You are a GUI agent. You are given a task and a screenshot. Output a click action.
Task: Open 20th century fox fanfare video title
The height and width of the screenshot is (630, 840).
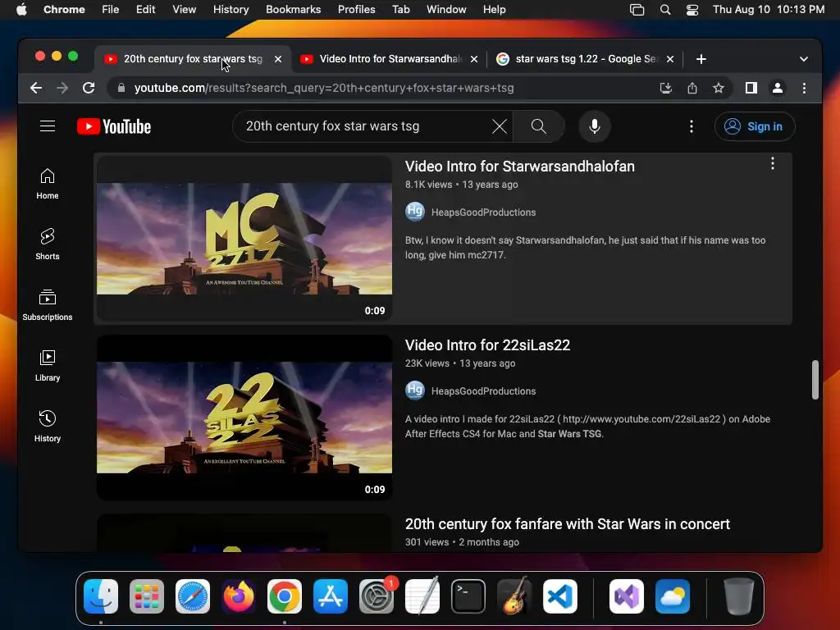(568, 524)
